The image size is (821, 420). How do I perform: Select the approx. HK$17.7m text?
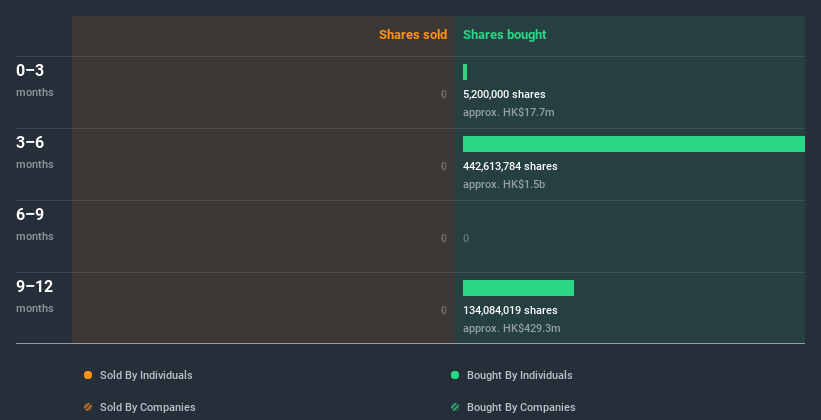coord(508,112)
